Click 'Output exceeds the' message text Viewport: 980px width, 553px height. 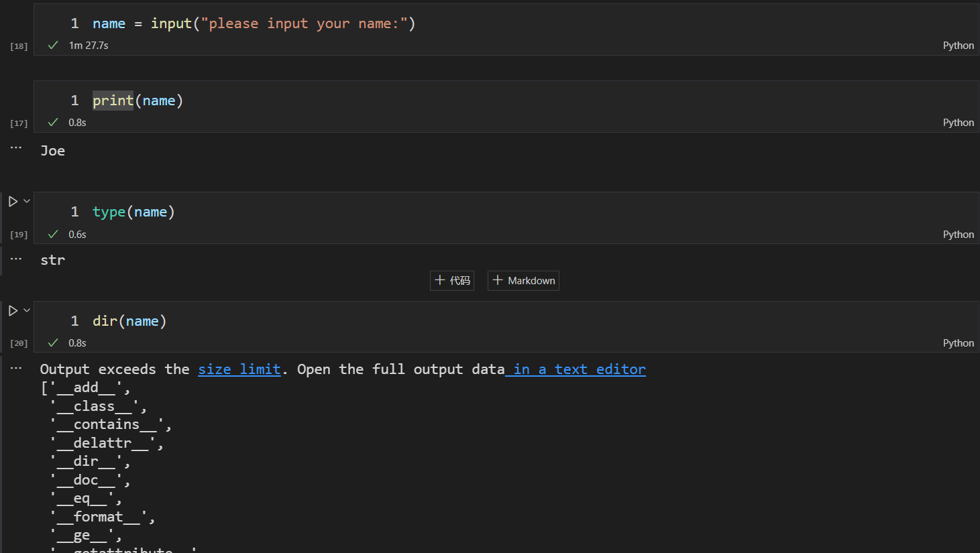(115, 369)
